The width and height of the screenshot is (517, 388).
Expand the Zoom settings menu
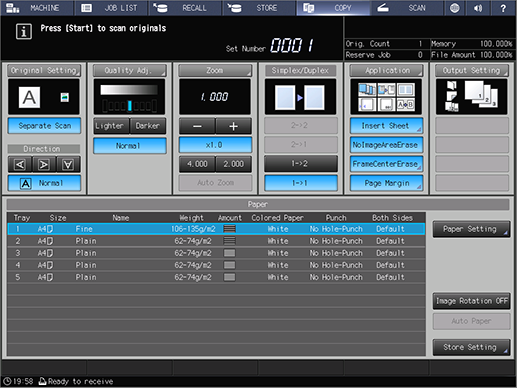[x=215, y=70]
